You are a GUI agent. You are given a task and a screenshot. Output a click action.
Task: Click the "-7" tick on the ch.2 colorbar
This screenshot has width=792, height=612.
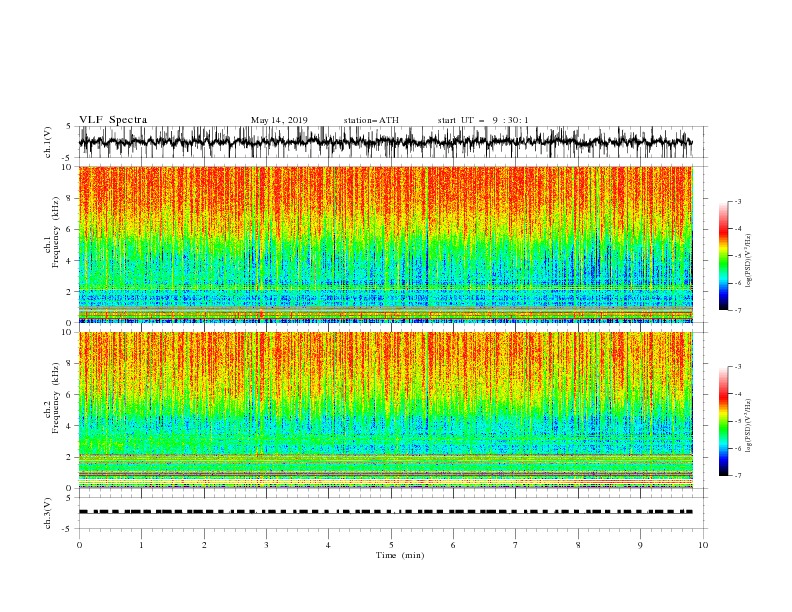pyautogui.click(x=737, y=476)
